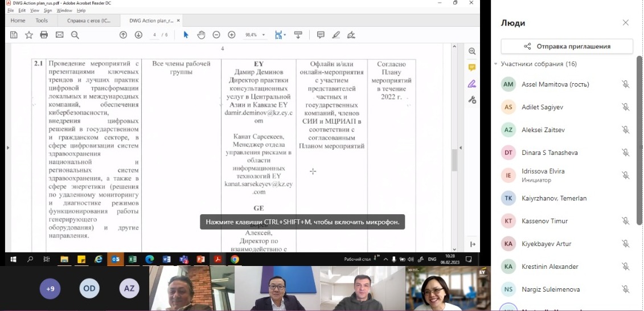The image size is (644, 311).
Task: Activate the Hand pan tool
Action: click(201, 35)
